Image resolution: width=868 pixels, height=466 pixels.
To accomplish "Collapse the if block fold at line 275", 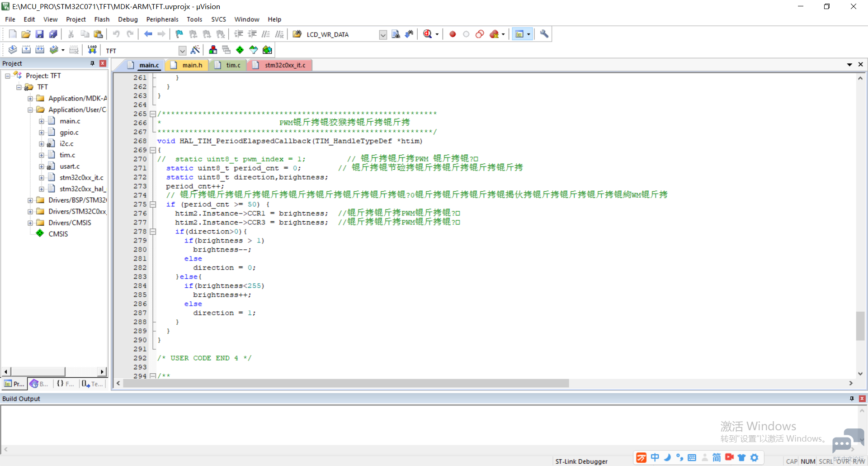I will click(x=153, y=204).
